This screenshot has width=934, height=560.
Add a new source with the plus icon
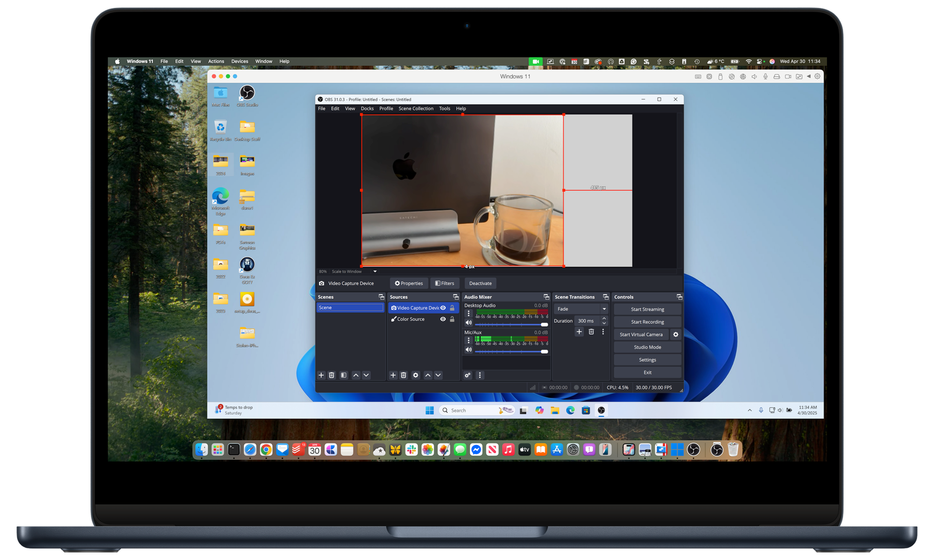(393, 375)
